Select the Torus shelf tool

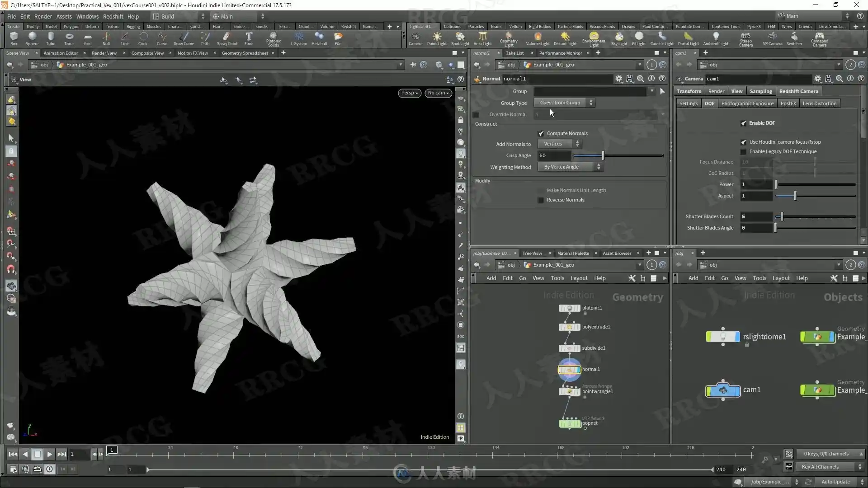point(69,38)
